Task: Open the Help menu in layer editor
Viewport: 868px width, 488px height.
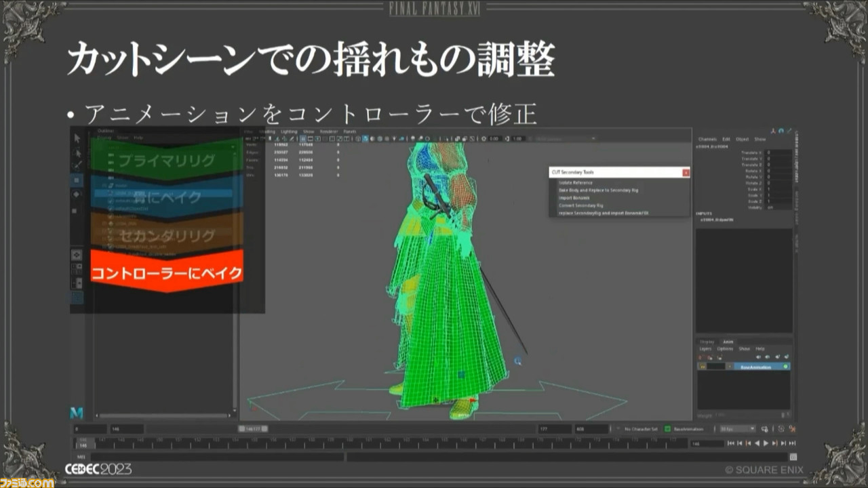Action: [x=760, y=349]
